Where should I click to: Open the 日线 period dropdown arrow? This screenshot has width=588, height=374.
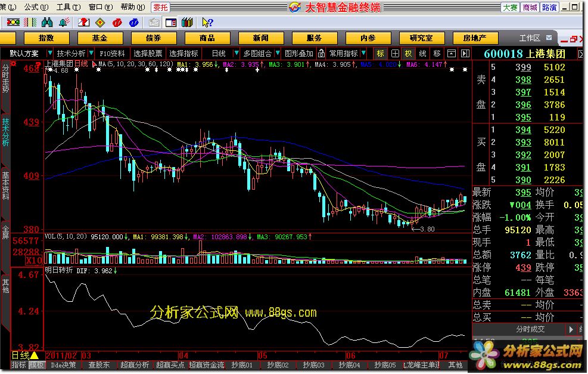[x=237, y=53]
